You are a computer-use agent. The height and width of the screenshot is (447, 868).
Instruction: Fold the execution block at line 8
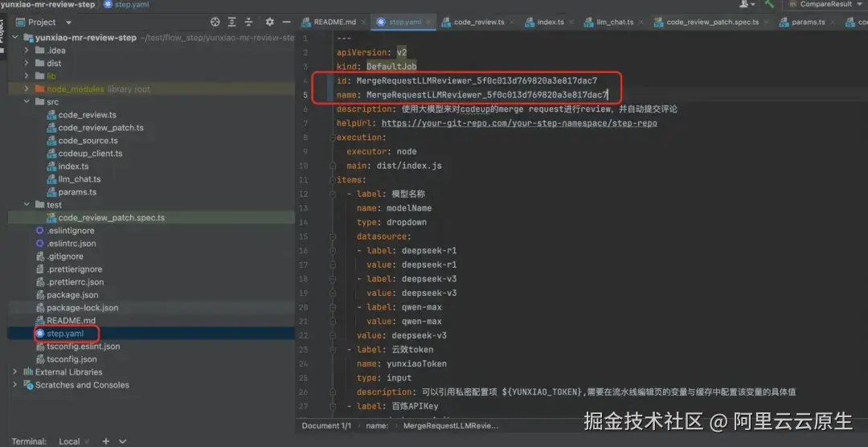click(x=332, y=137)
